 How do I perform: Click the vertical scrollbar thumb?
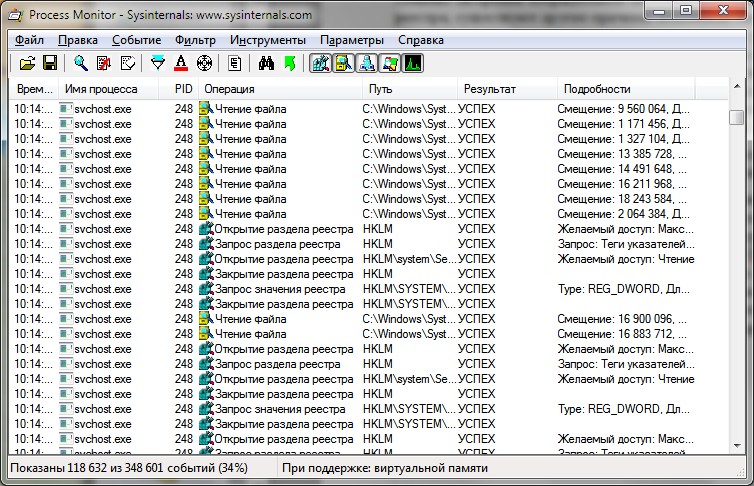pos(737,117)
